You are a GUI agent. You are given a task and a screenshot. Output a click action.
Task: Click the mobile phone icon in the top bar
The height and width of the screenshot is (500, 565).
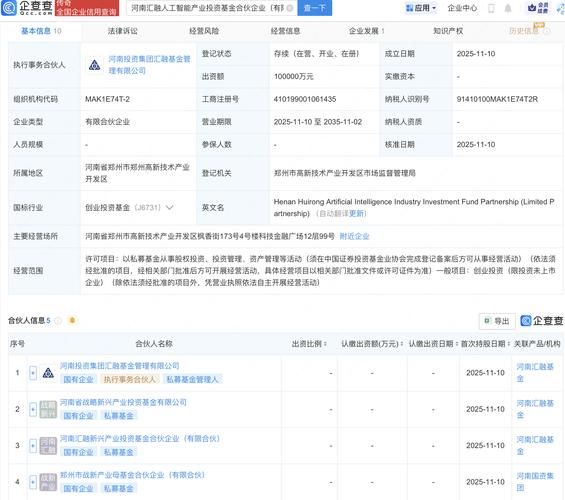(491, 8)
